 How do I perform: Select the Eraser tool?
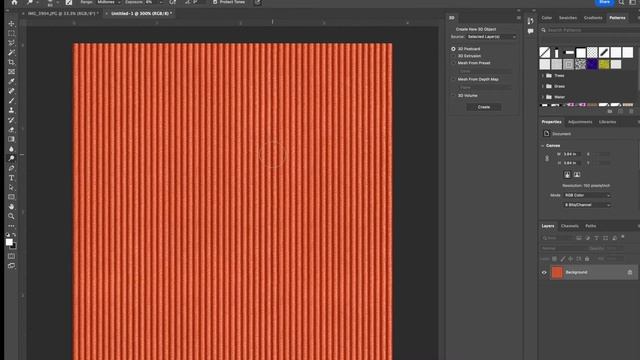tap(11, 129)
